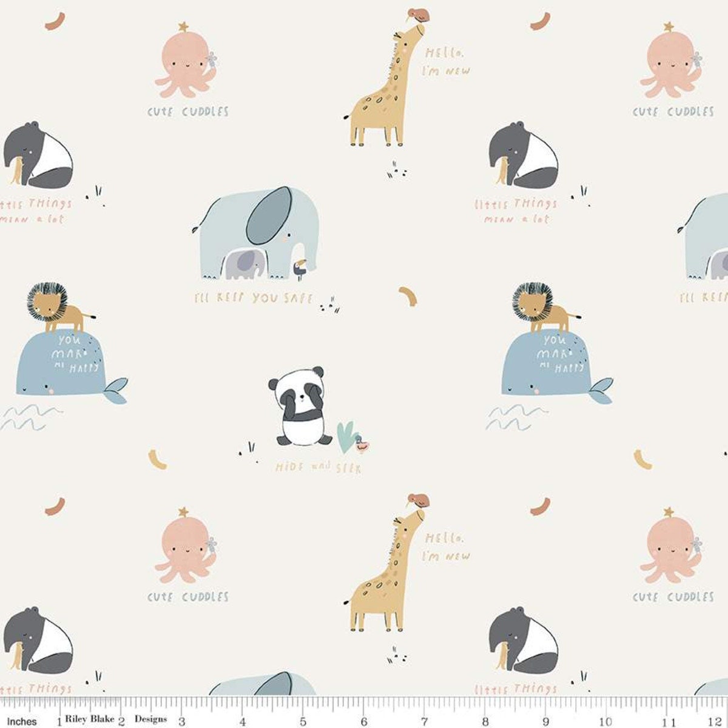Click the number 6 on the ruler

363,720
